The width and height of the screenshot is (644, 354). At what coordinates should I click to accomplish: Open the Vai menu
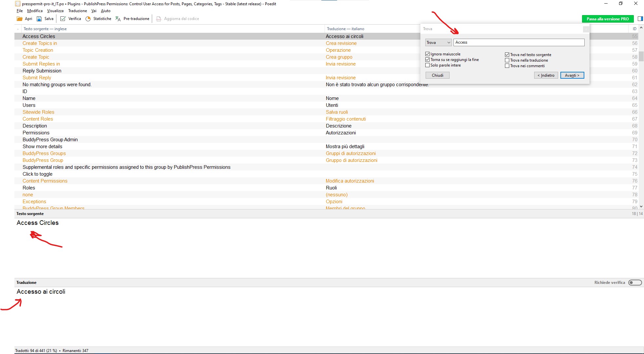tap(93, 10)
